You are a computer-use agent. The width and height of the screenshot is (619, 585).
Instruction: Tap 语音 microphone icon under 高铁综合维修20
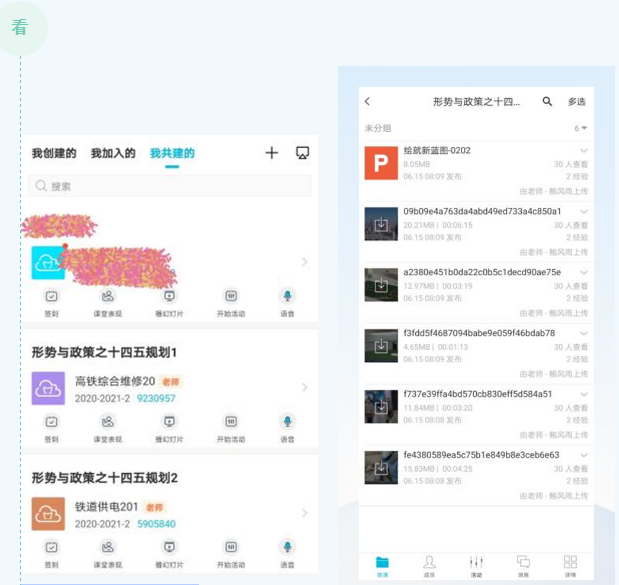tap(287, 422)
